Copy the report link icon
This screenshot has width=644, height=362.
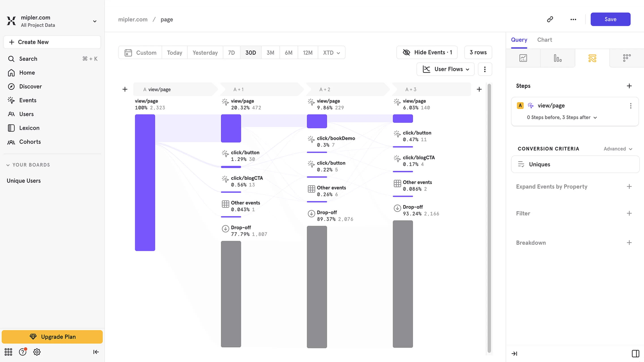pos(550,19)
